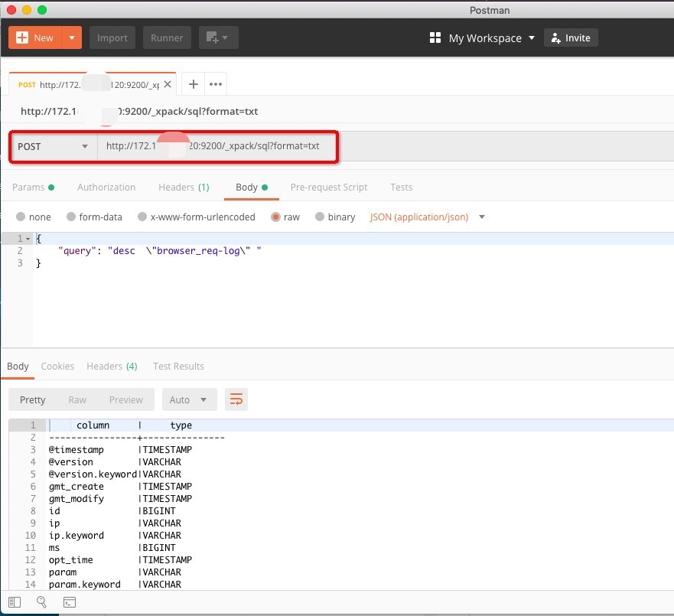Image resolution: width=674 pixels, height=616 pixels.
Task: Click the BIGINT type on the id row
Action: pos(159,511)
